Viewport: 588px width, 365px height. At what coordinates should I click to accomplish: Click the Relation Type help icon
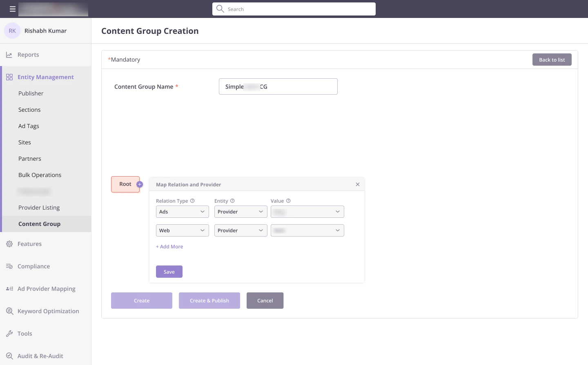pyautogui.click(x=192, y=201)
